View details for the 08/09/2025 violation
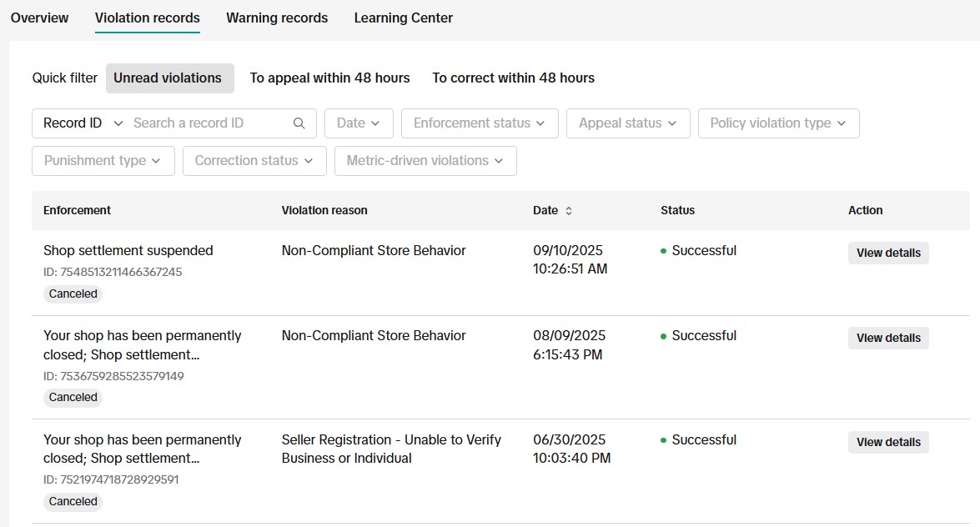This screenshot has width=980, height=527. pyautogui.click(x=887, y=338)
